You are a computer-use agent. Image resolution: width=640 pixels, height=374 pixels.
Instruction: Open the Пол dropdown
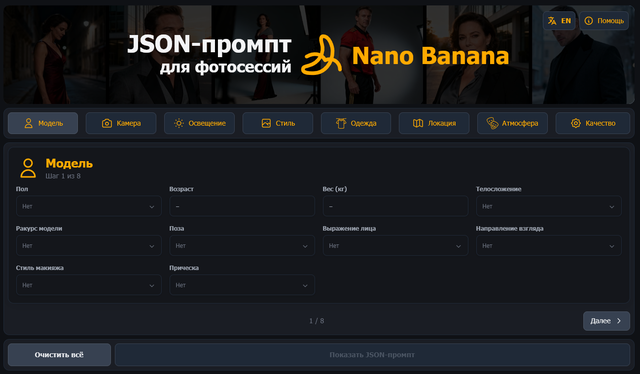[89, 206]
